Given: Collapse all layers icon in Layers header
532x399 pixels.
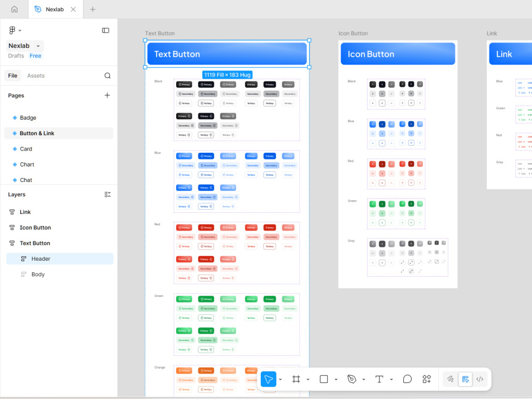Looking at the screenshot, I should 107,194.
